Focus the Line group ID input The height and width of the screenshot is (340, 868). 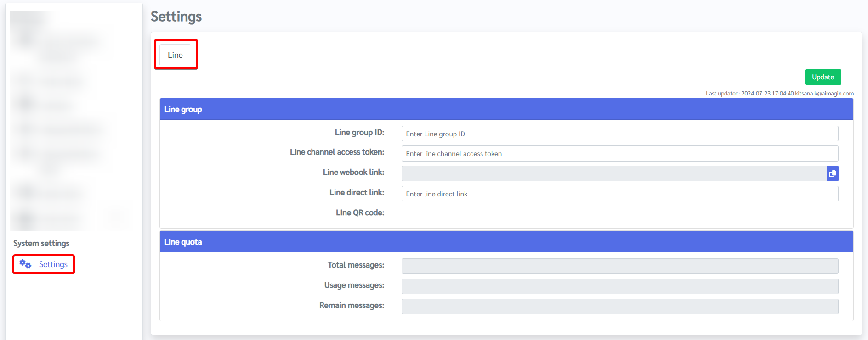click(x=619, y=134)
